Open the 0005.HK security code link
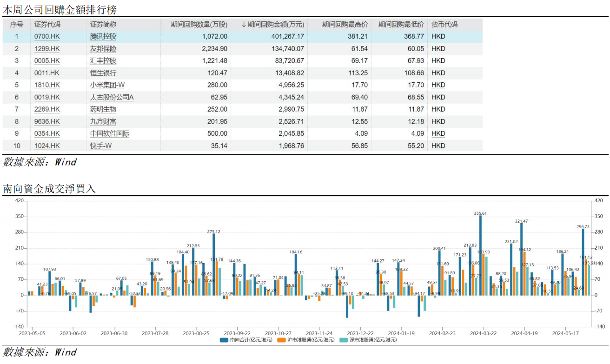This screenshot has height=364, width=610. 47,60
